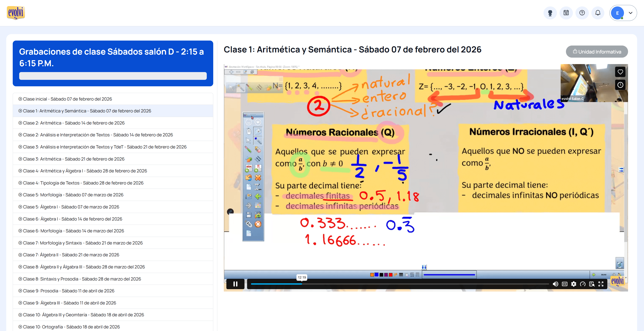Select Clase 6: Álgebra I recording
The image size is (644, 331).
pyautogui.click(x=113, y=219)
